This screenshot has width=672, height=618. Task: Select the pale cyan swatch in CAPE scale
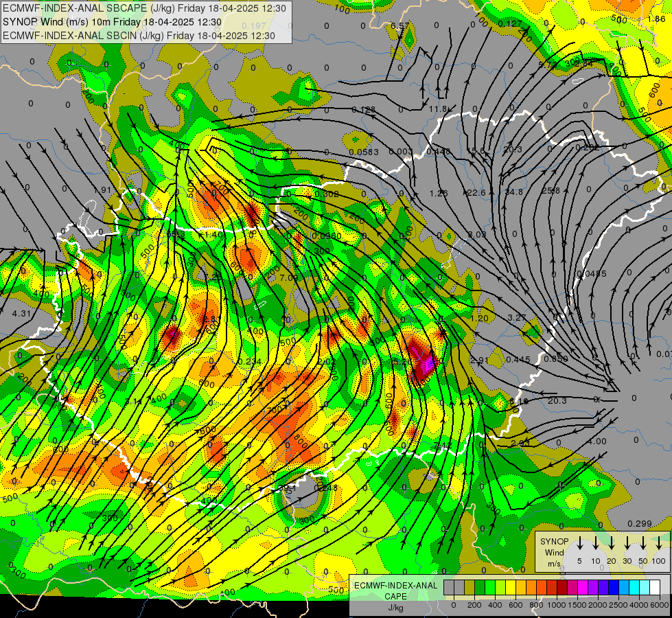pyautogui.click(x=645, y=588)
